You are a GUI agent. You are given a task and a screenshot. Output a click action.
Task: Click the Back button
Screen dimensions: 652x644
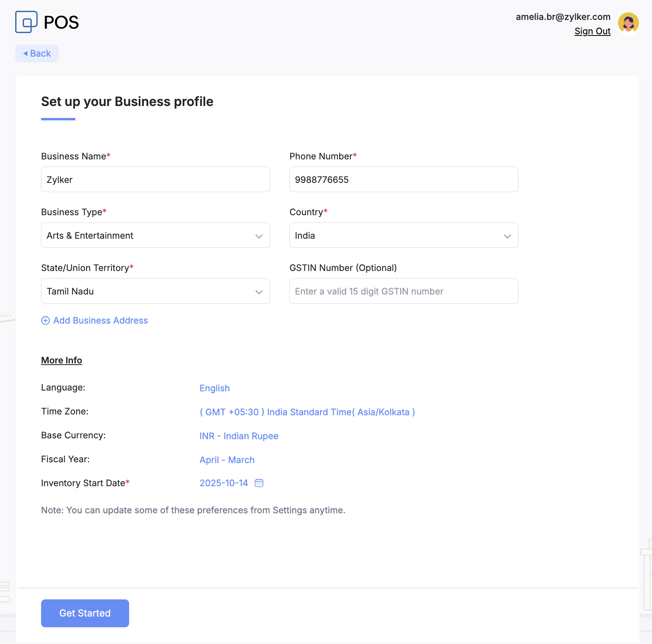37,53
